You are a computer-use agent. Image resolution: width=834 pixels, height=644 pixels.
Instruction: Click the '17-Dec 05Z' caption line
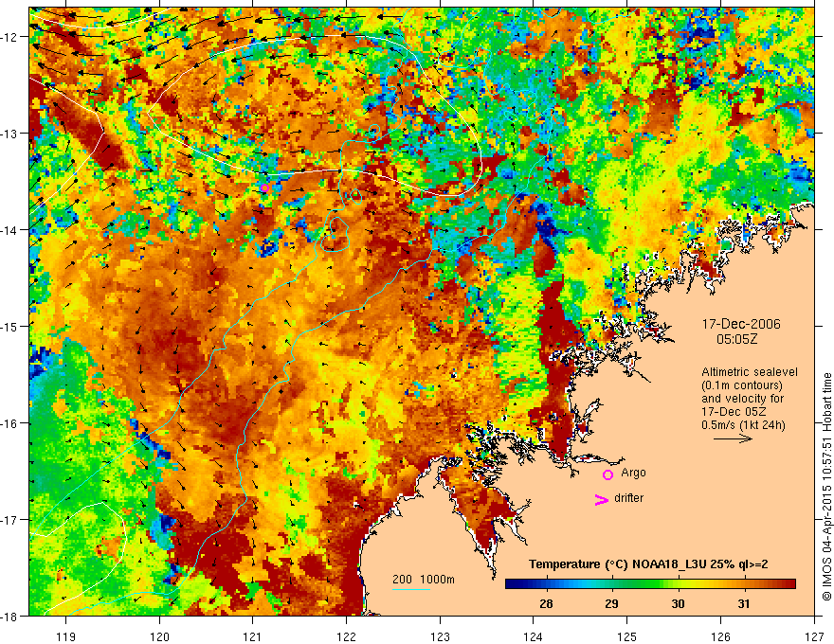pyautogui.click(x=732, y=412)
